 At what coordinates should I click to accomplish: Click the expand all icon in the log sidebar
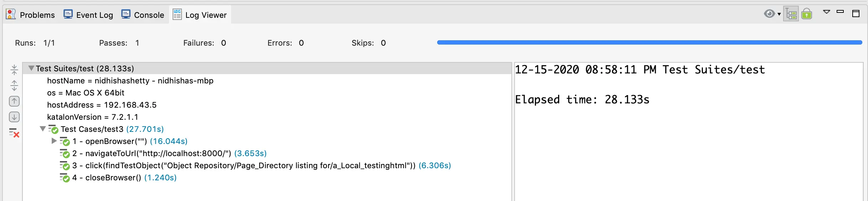pos(14,86)
